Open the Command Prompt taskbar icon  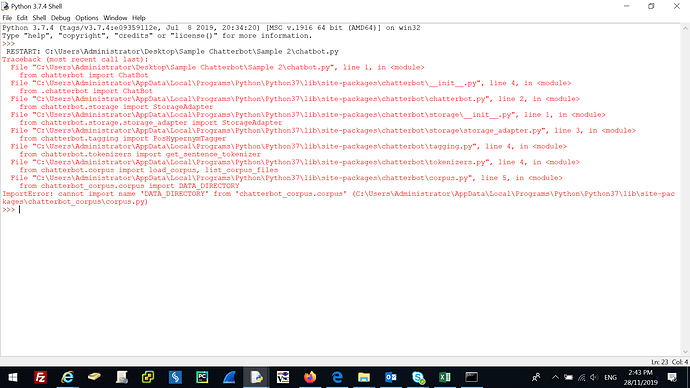click(x=471, y=377)
